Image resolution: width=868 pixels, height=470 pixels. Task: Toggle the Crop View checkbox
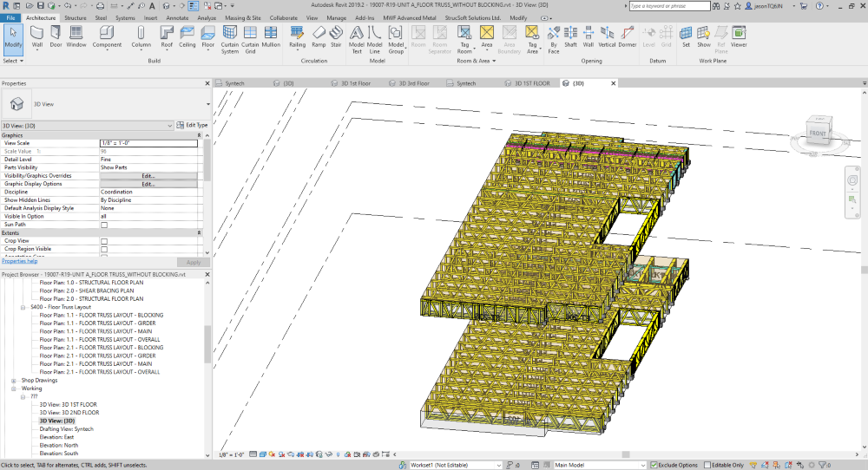pos(104,241)
